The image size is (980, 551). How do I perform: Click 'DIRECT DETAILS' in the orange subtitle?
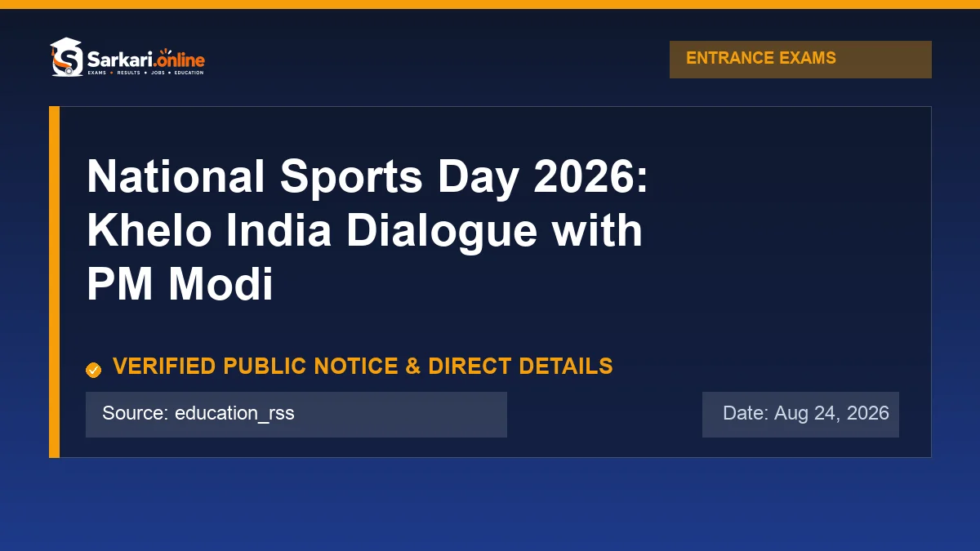[x=520, y=367]
